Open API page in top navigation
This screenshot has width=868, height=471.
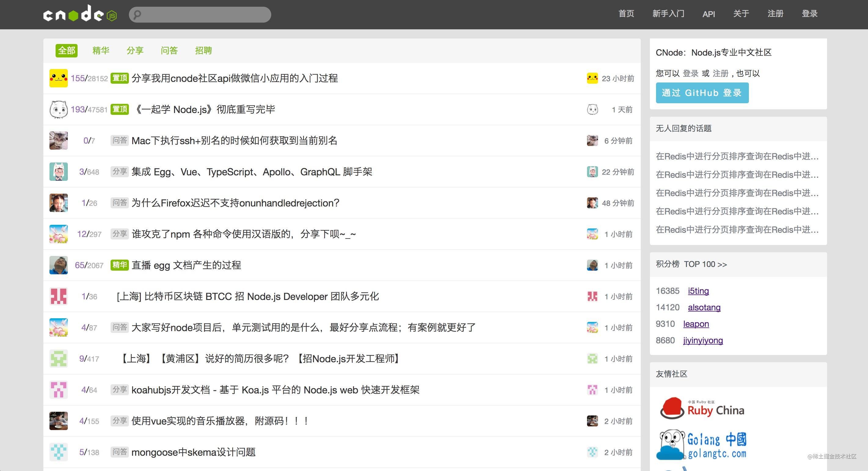[x=709, y=14]
